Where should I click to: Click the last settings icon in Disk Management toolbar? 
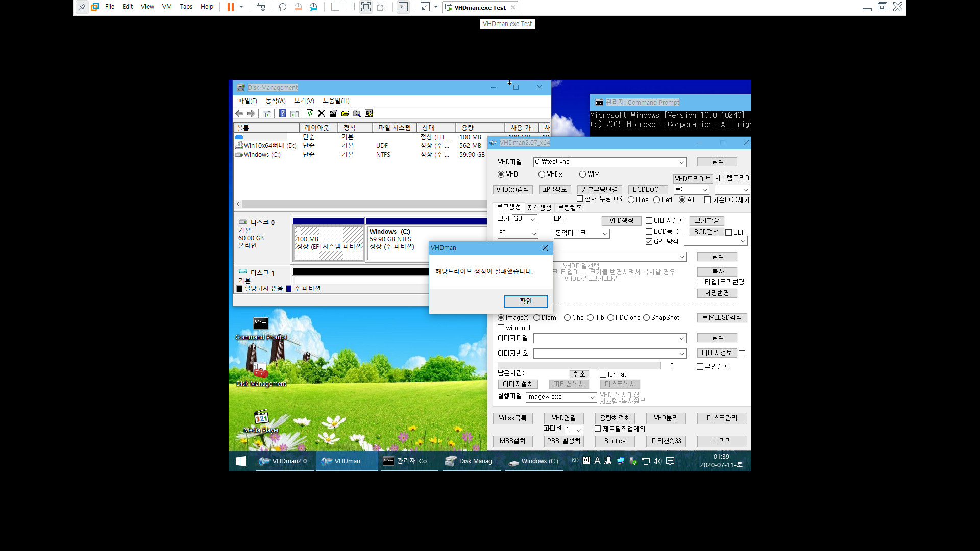[369, 113]
